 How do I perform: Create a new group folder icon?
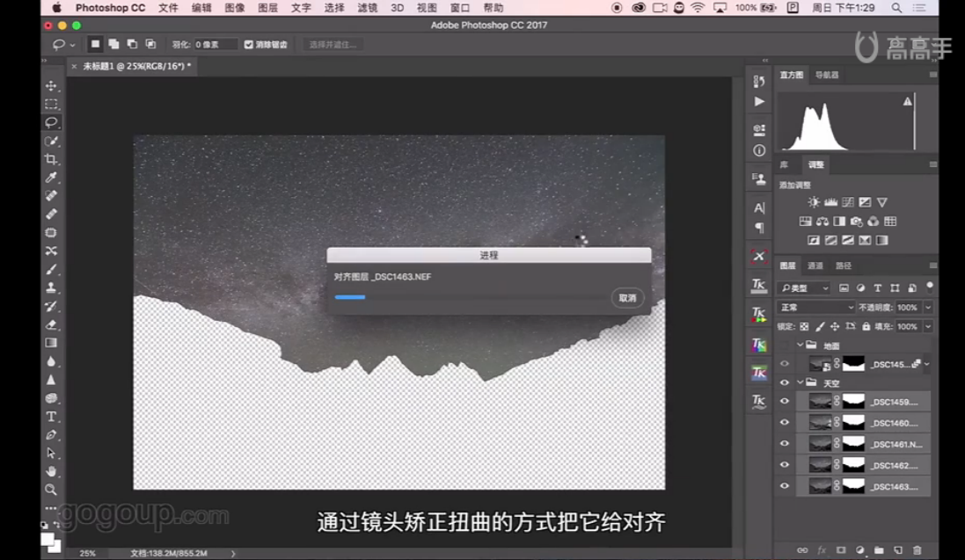[x=879, y=550]
